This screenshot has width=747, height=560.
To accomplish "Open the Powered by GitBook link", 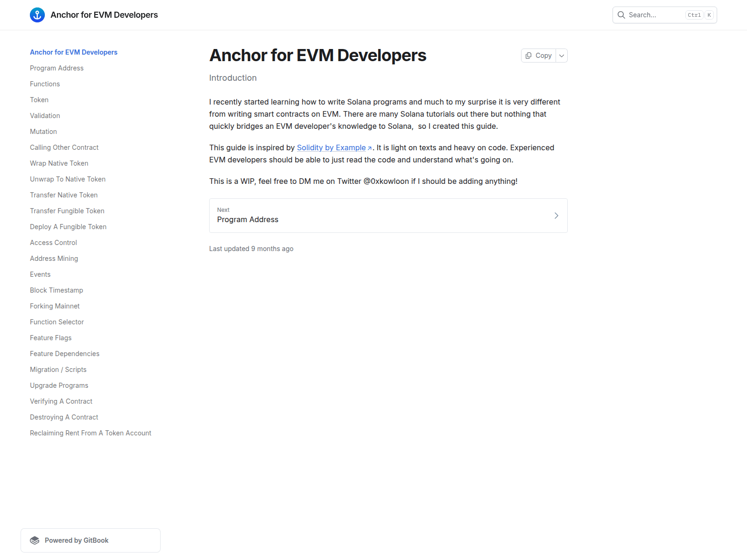I will 91,540.
